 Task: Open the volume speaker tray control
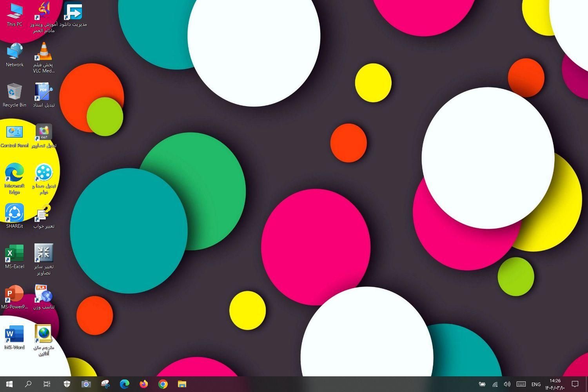[507, 385]
